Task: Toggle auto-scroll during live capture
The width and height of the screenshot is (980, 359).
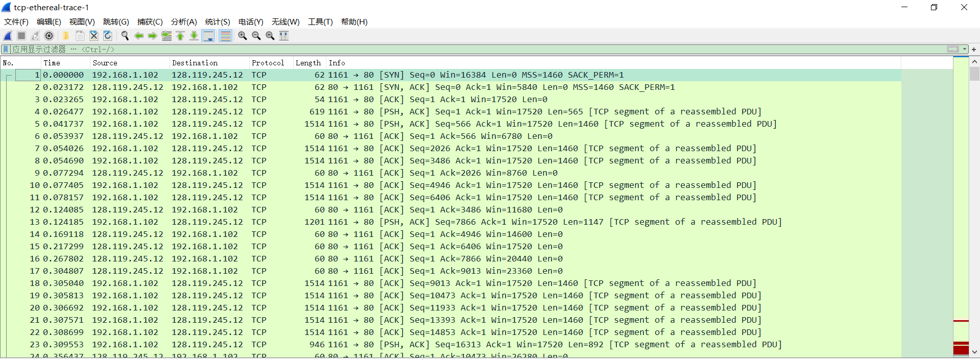Action: pyautogui.click(x=208, y=36)
